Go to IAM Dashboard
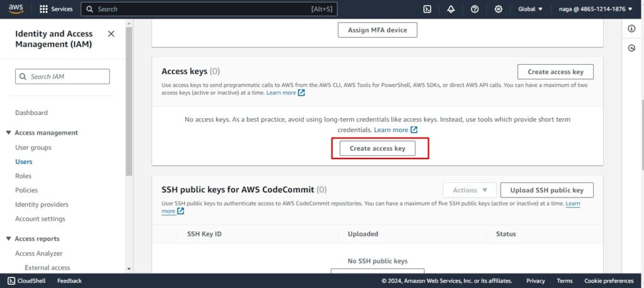 coord(31,113)
